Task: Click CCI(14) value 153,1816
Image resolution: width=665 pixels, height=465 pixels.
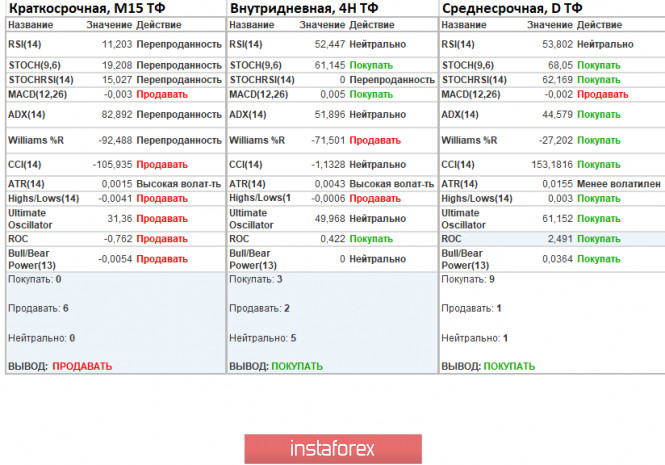Action: 552,165
